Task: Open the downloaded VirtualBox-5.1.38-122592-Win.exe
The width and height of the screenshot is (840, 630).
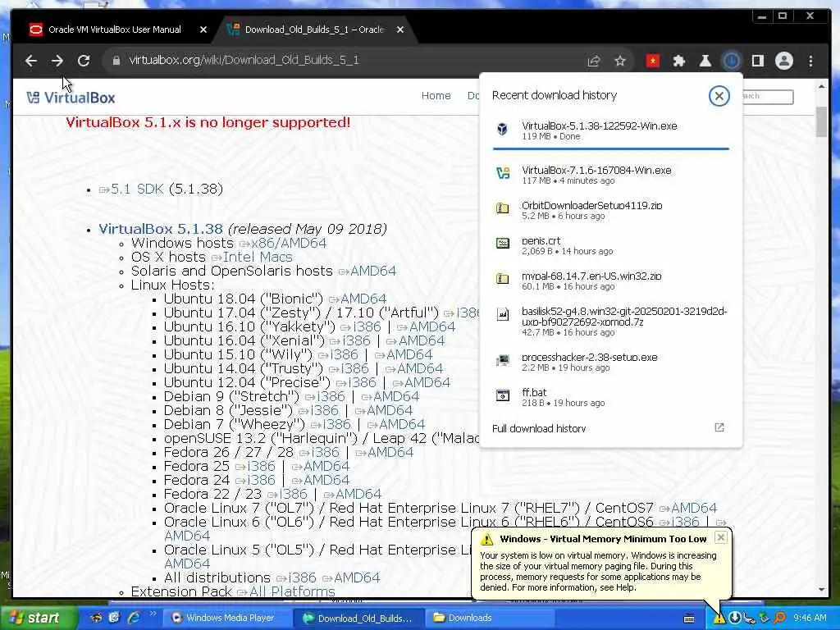Action: pos(610,130)
